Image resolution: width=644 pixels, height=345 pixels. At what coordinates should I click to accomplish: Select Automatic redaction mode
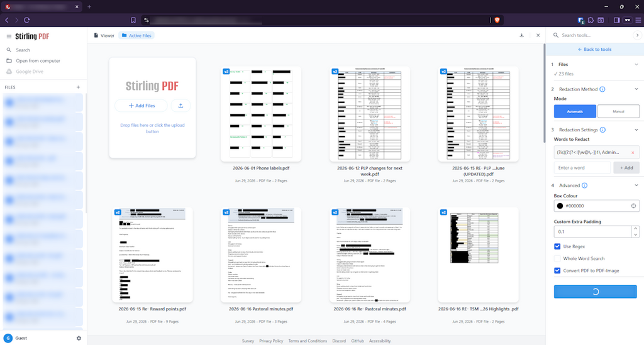coord(575,111)
